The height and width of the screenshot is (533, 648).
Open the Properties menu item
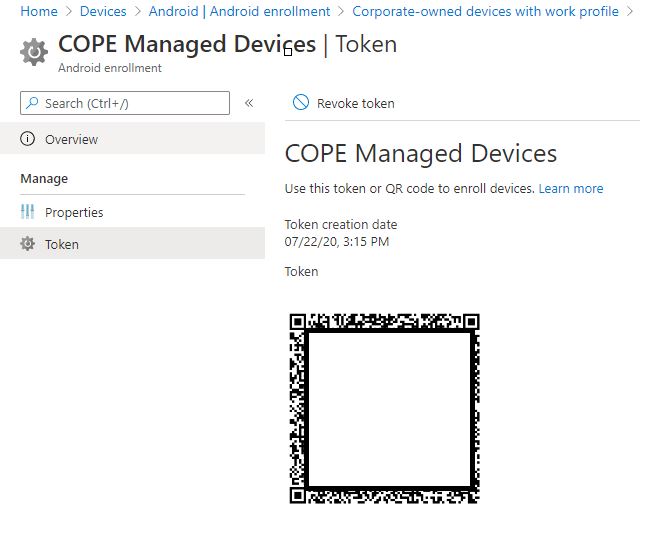[132, 212]
